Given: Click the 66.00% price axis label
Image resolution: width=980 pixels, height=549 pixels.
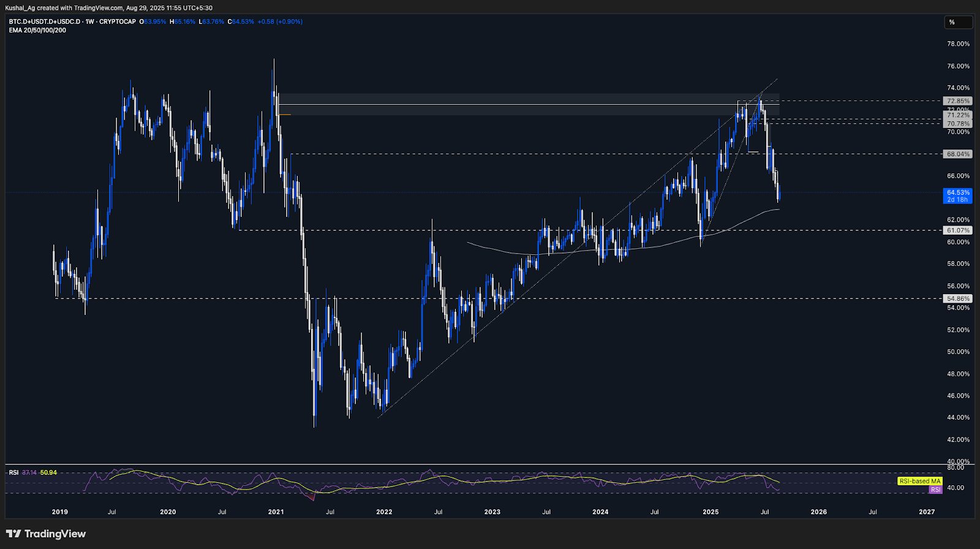Looking at the screenshot, I should (958, 176).
